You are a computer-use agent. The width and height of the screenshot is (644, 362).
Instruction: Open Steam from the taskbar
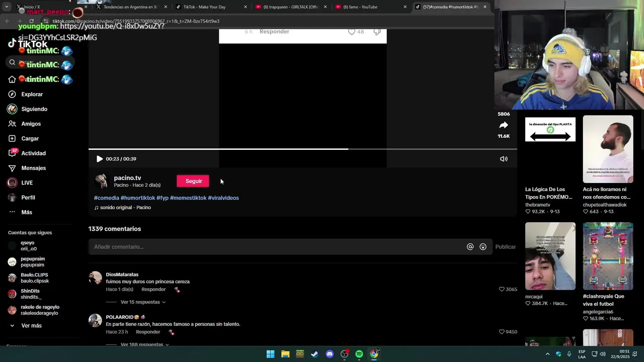click(x=314, y=354)
